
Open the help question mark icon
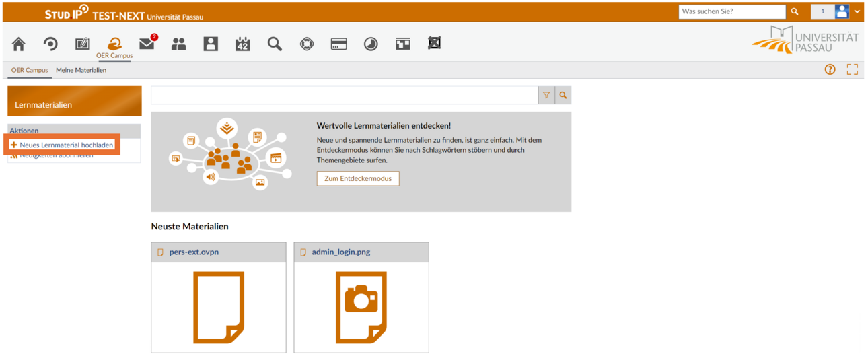830,69
